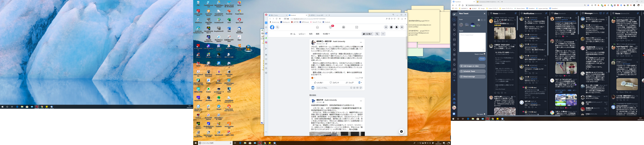Open Facebook Gaming icon
Screen dimensions: 644x145
357,27
